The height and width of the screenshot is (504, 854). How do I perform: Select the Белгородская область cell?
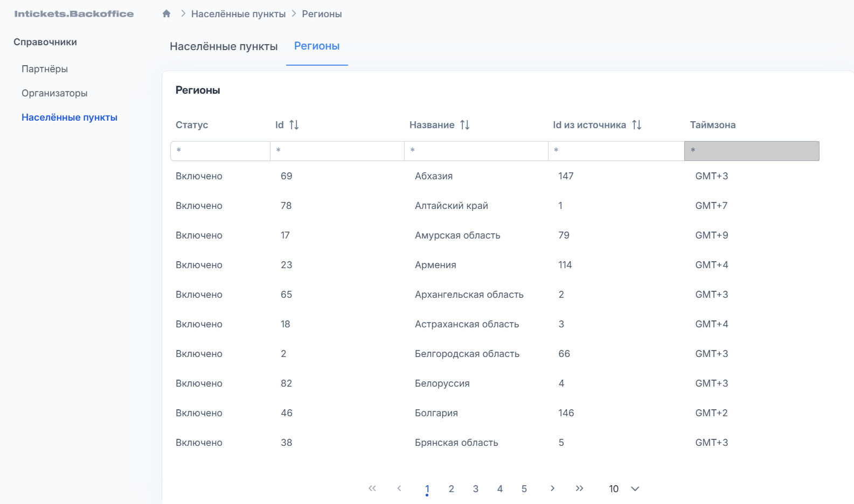coord(467,354)
